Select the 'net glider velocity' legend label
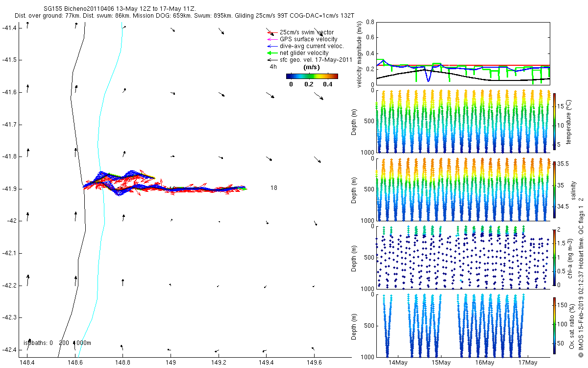Viewport: 588px width, 368px height. 304,53
